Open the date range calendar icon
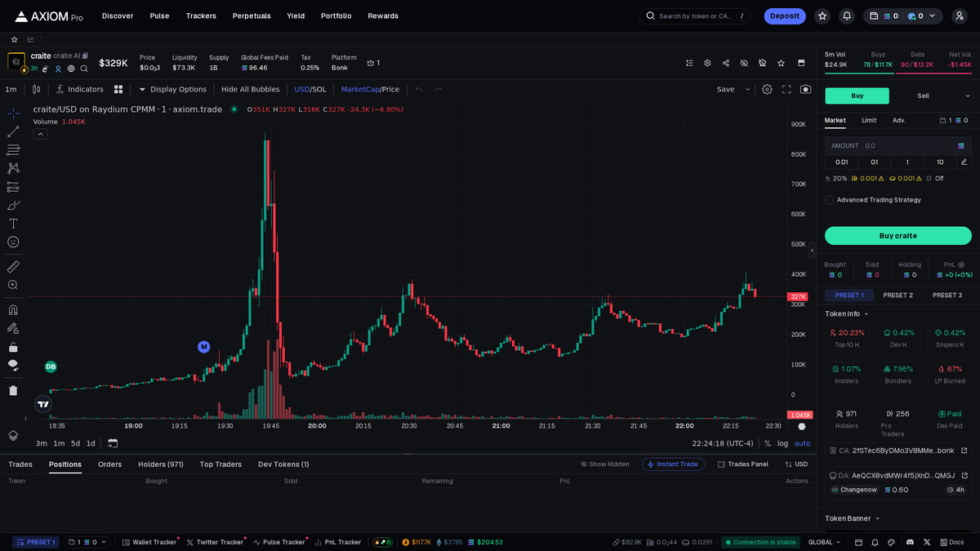 tap(113, 443)
